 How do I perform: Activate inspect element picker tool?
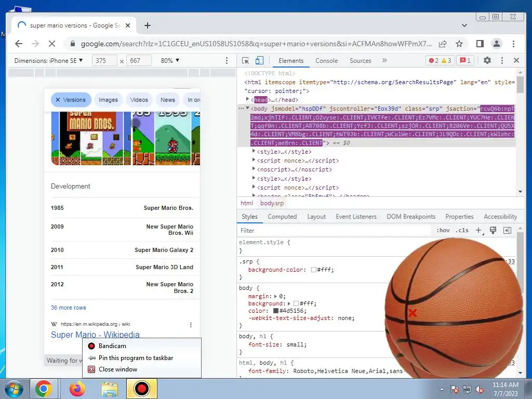pyautogui.click(x=245, y=60)
